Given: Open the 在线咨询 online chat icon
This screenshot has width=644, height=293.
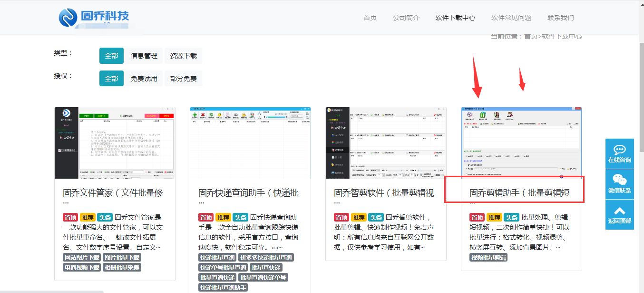Looking at the screenshot, I should coord(619,152).
